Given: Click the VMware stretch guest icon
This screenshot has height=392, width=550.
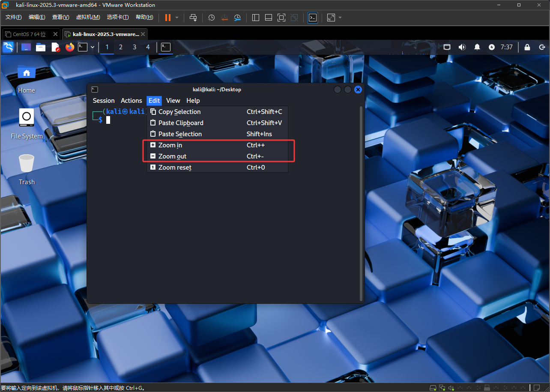Looking at the screenshot, I should 331,18.
